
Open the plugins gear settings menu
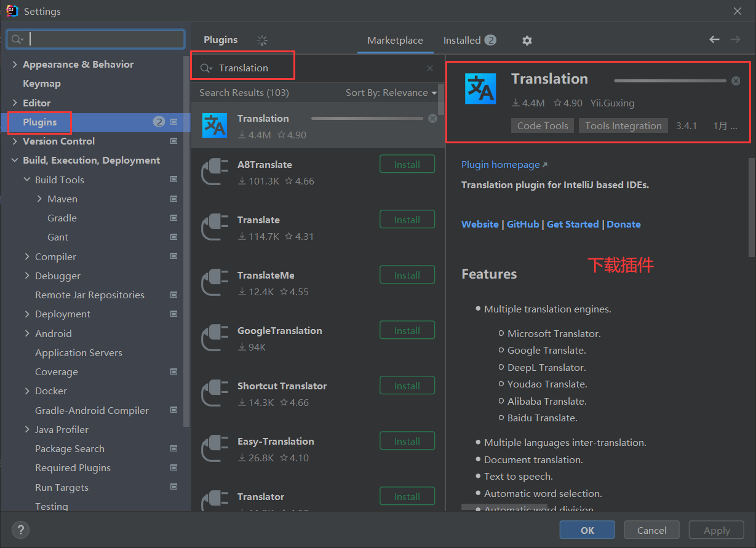tap(527, 40)
